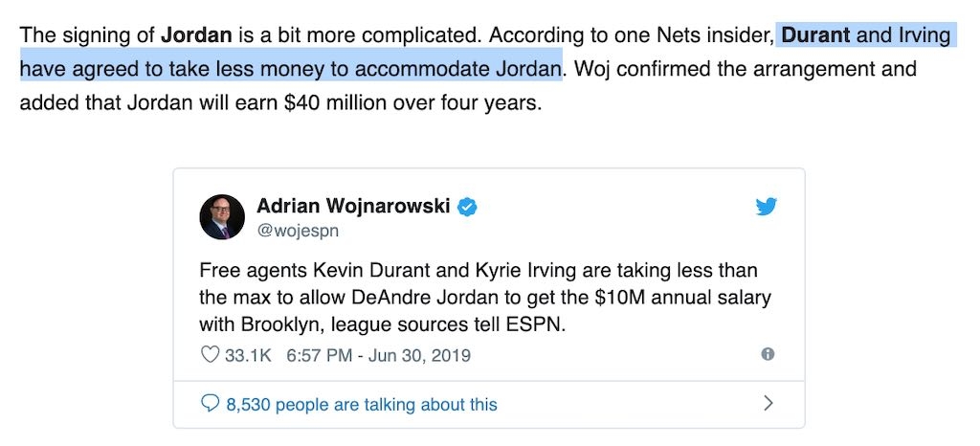The image size is (980, 446).
Task: Open "8,530 people are talking about this"
Action: tap(361, 404)
